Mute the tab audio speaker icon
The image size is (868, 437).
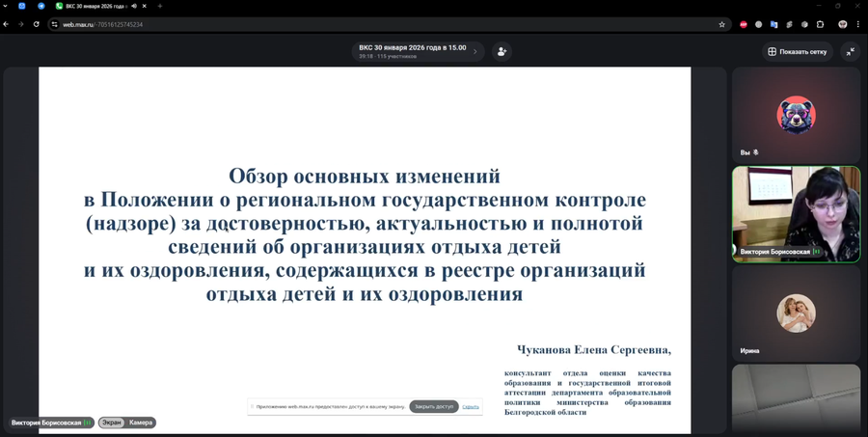134,6
